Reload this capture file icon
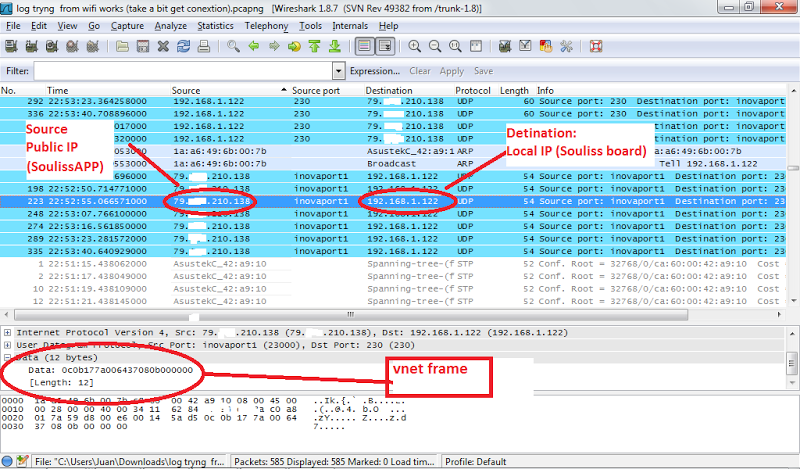Screen dimensions: 800x469 (184, 46)
